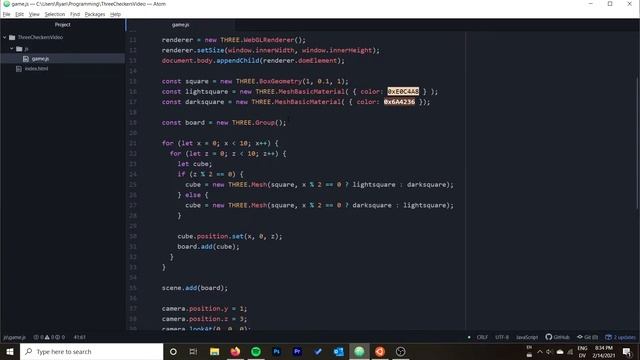Open the ENG language input switcher
Screen dimensions: 640x360
click(x=582, y=351)
